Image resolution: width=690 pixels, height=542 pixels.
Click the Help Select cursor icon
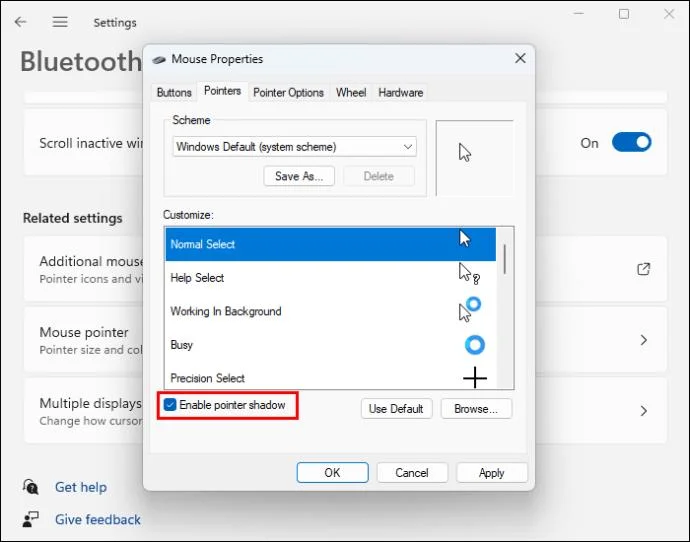469,274
